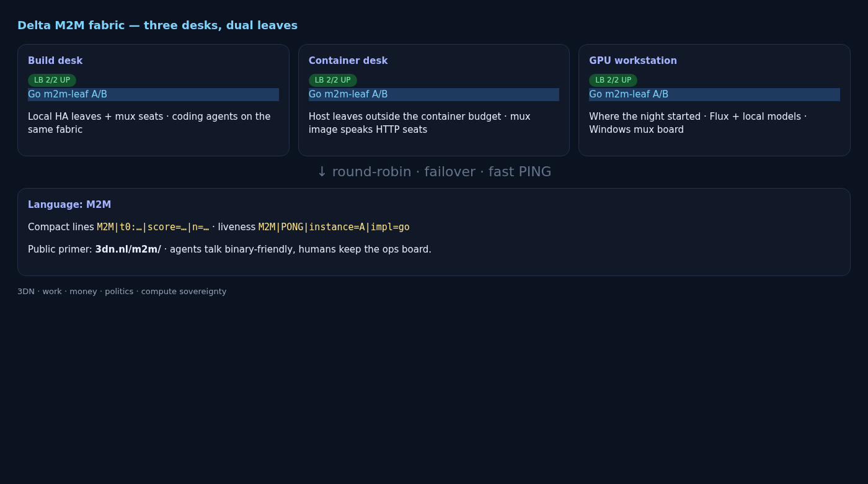
Task: Click the round-robin failover fast PING arrow text
Action: click(434, 172)
